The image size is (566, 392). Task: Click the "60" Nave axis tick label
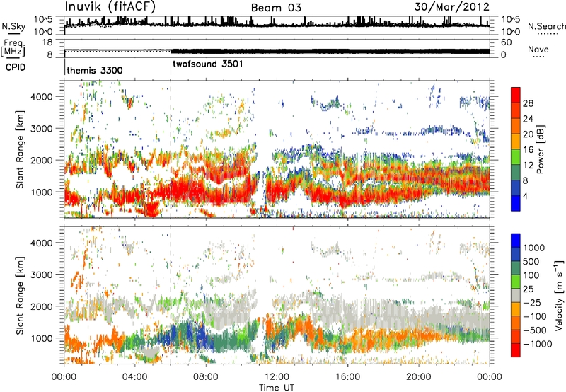(x=506, y=42)
